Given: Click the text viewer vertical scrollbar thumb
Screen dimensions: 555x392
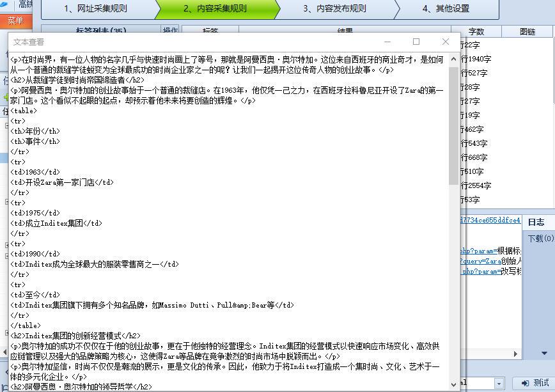Looking at the screenshot, I should coord(453,125).
